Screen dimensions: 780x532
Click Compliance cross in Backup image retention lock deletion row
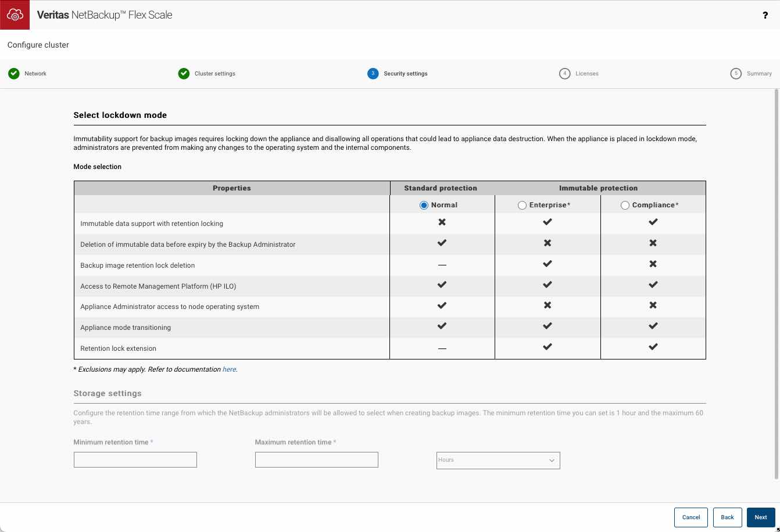pos(653,264)
